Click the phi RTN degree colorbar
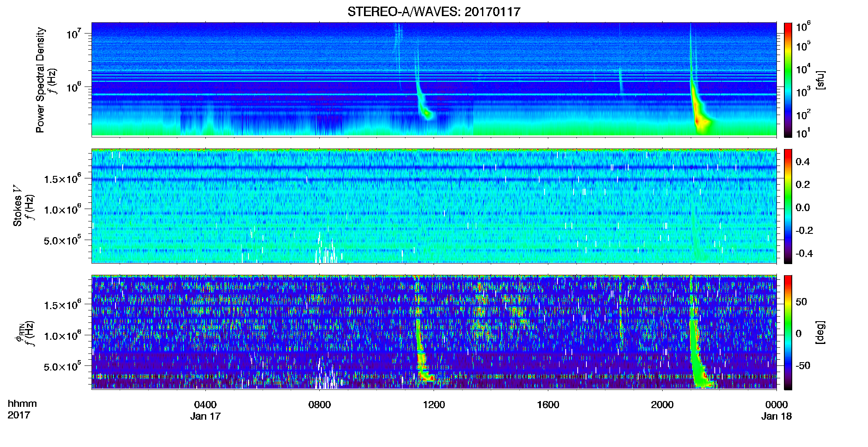The height and width of the screenshot is (447, 868). coord(788,332)
